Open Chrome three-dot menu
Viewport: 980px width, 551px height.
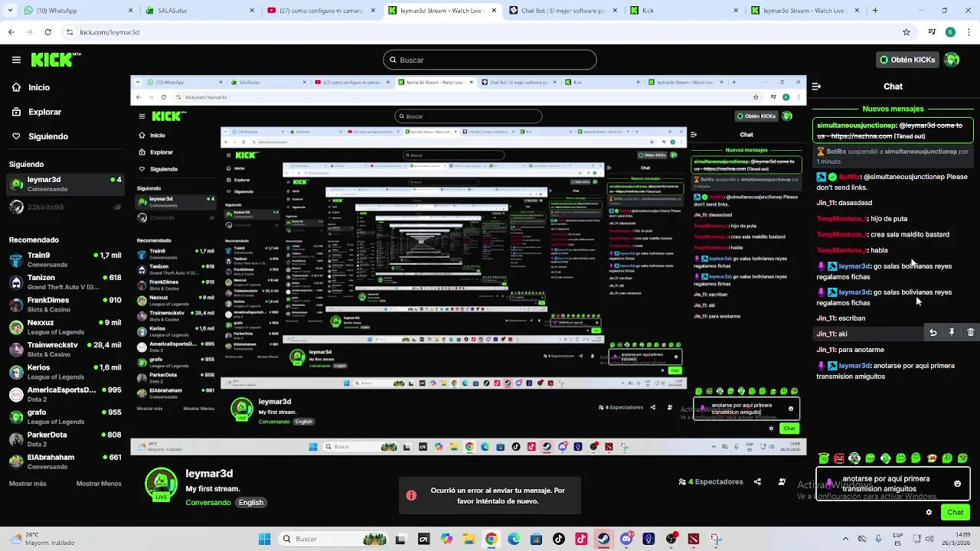point(969,32)
